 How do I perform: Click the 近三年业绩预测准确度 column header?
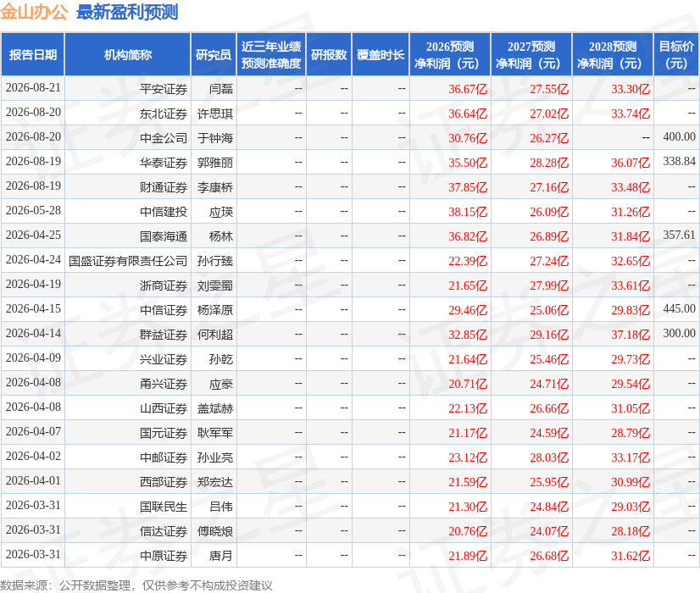pos(271,54)
